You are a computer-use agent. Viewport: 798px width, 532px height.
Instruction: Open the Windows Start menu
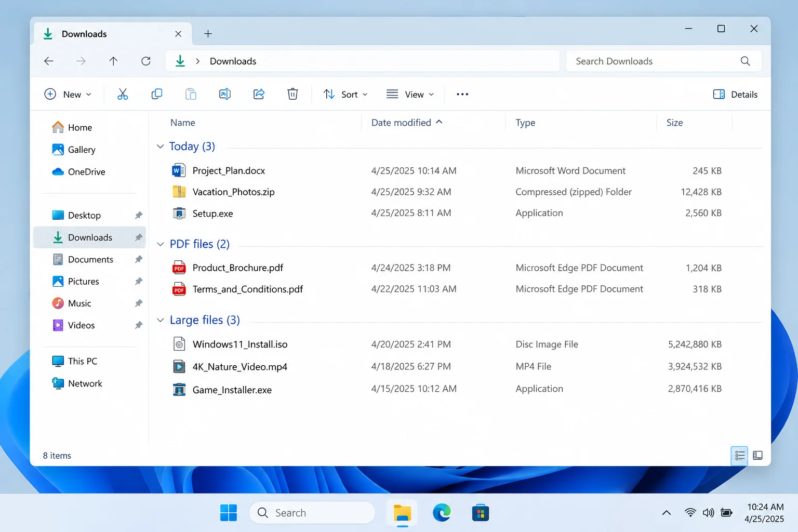[229, 513]
